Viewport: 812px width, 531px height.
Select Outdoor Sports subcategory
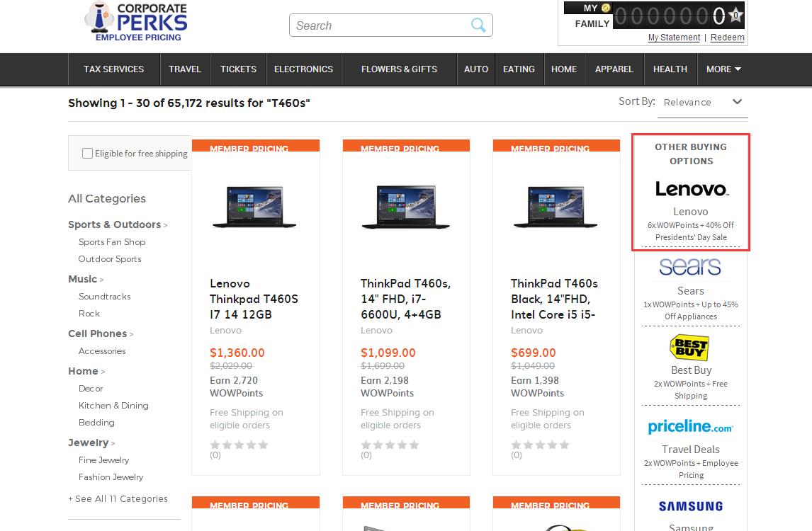point(110,259)
